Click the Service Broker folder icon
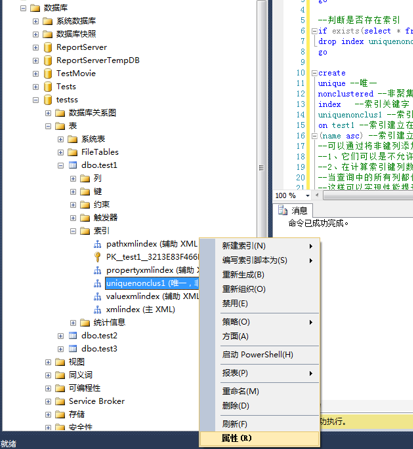Screen dimensions: 413x449 pos(60,401)
